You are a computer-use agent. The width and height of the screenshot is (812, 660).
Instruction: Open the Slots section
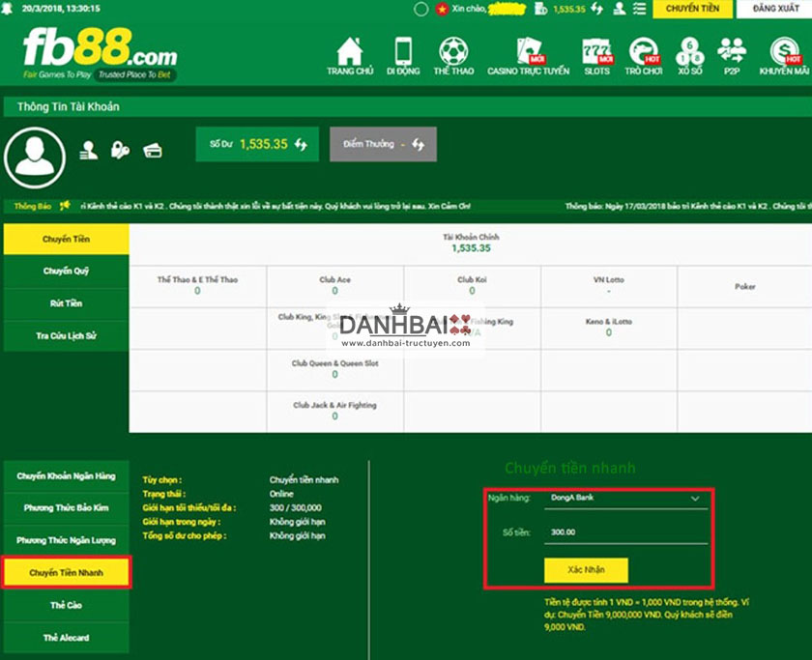pyautogui.click(x=597, y=56)
